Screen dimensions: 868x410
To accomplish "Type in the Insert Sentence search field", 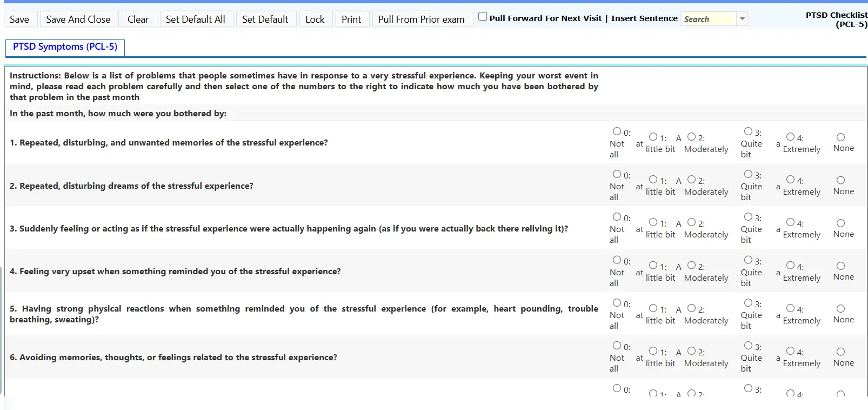I will pos(708,19).
